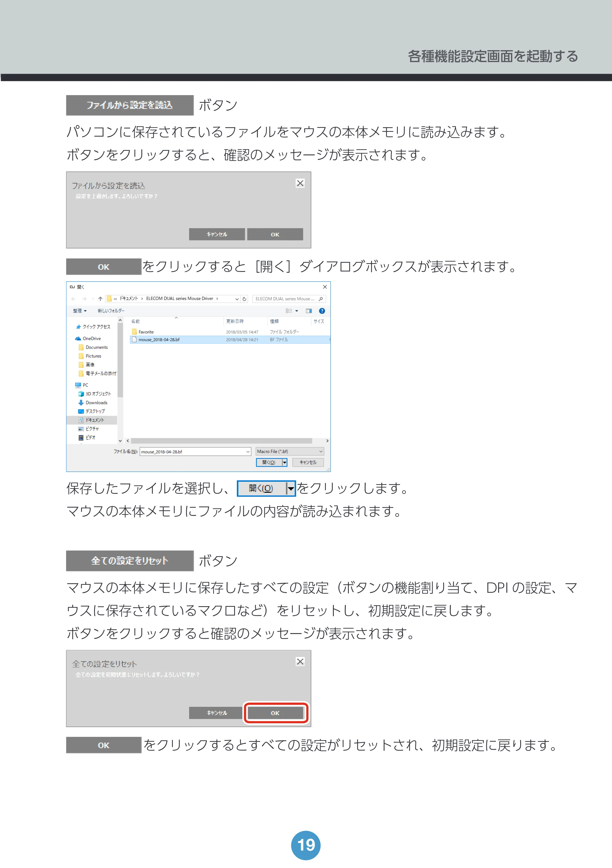Click the magnifier icon in the search box
Viewport: 612px width, 868px height.
321,299
